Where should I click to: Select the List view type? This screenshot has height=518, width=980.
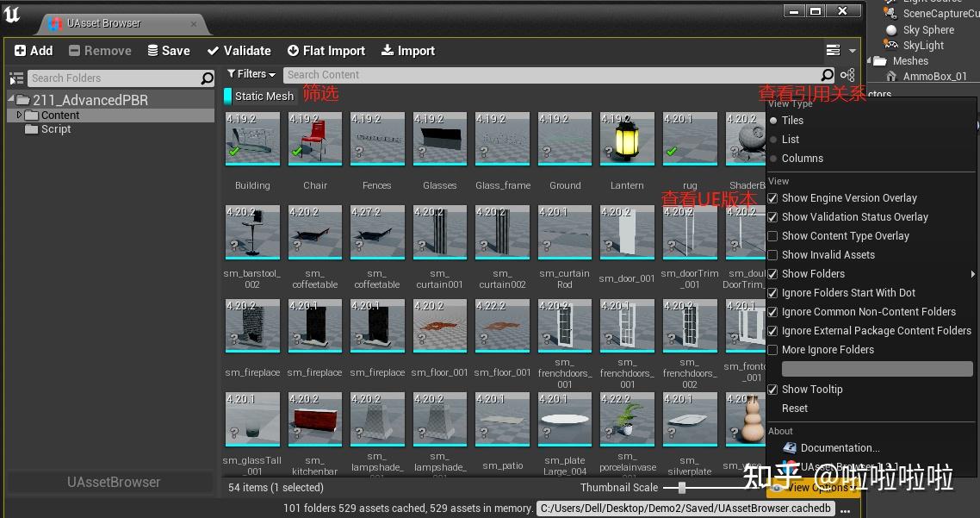pyautogui.click(x=785, y=140)
